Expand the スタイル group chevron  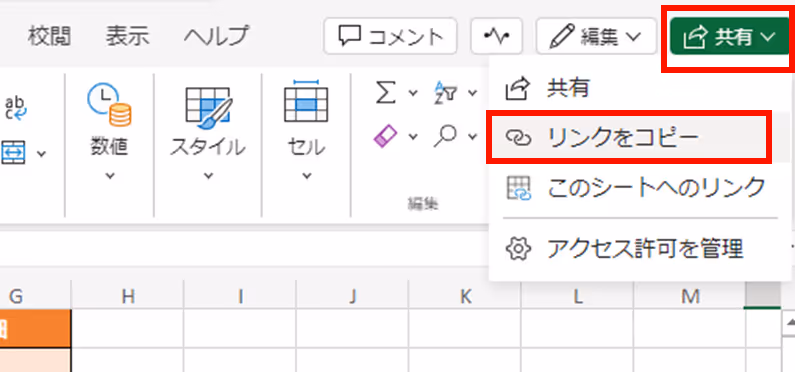(208, 176)
